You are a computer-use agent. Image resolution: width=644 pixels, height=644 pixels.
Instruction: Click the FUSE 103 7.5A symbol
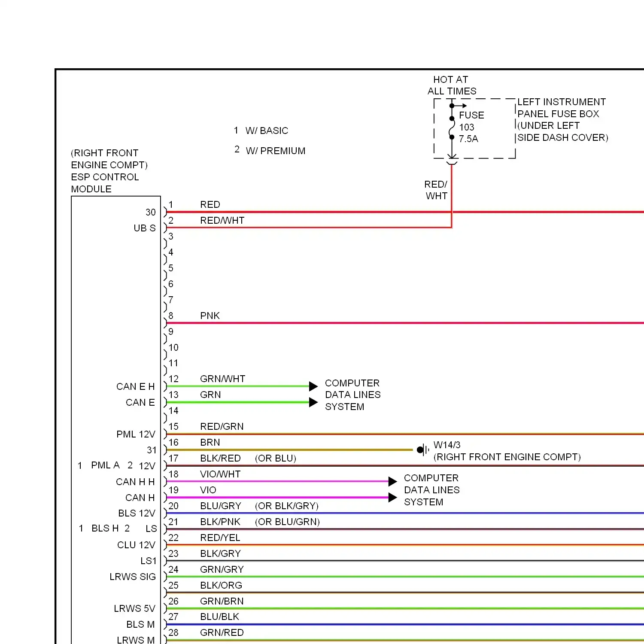coord(452,128)
